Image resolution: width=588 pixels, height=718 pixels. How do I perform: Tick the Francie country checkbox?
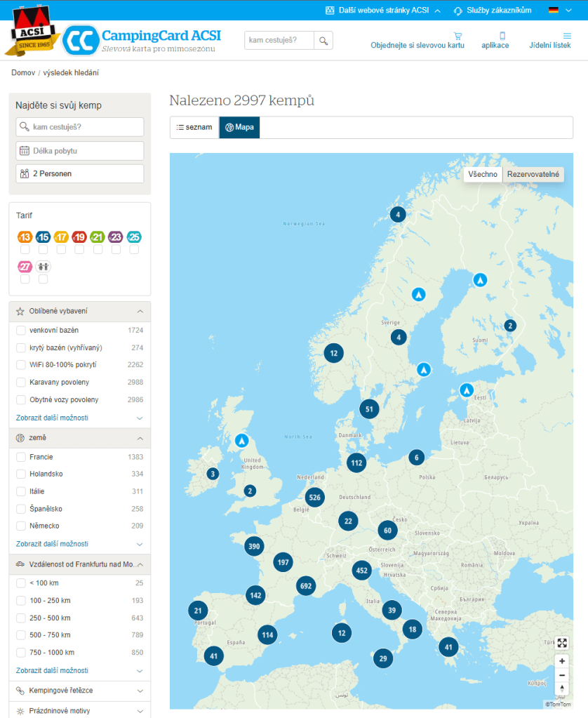[21, 457]
